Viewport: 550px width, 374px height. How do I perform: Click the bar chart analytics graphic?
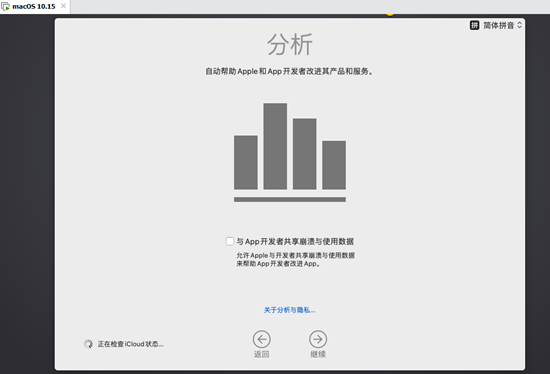[290, 152]
